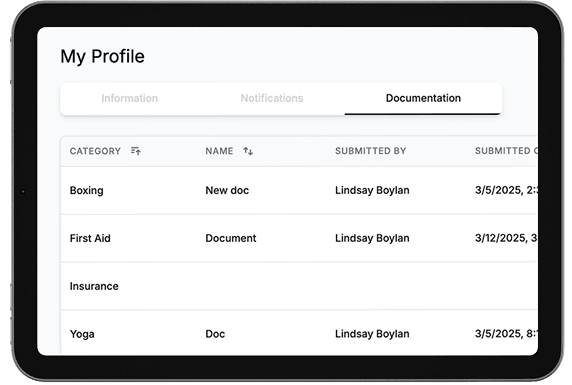Viewport: 572px width, 385px height.
Task: Select the Boxing category cell
Action: [x=86, y=190]
